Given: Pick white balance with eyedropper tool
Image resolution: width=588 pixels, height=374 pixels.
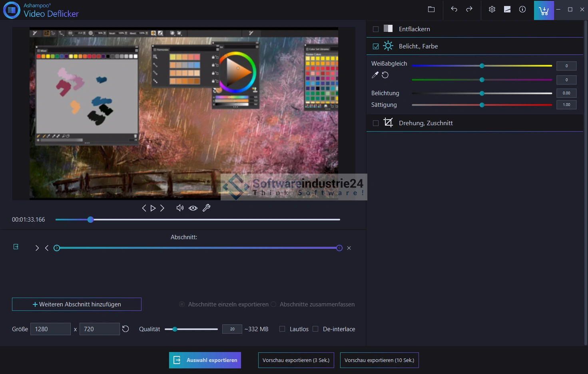Looking at the screenshot, I should (x=375, y=75).
